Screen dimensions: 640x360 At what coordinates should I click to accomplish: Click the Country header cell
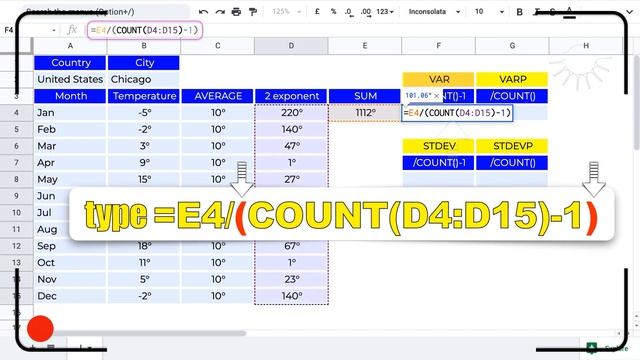[x=70, y=63]
